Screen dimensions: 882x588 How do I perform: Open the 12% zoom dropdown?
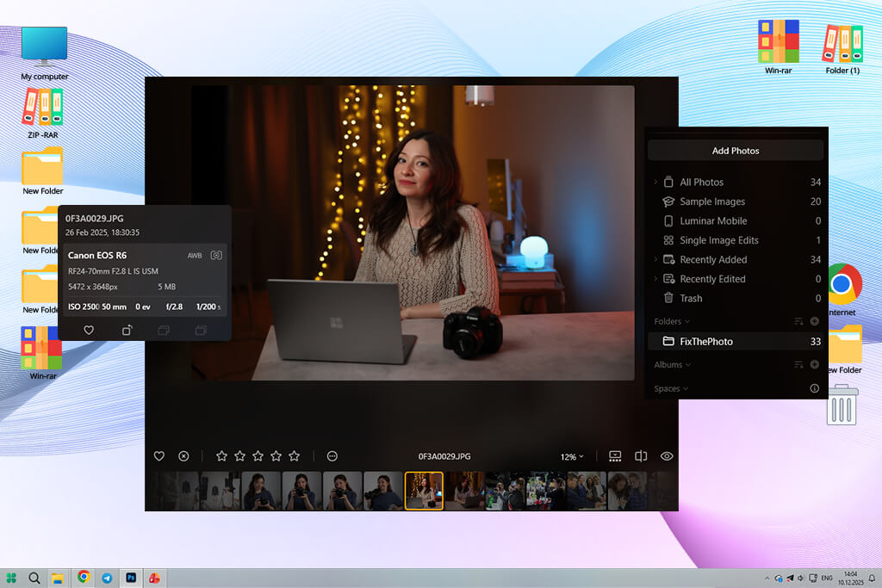pos(572,456)
